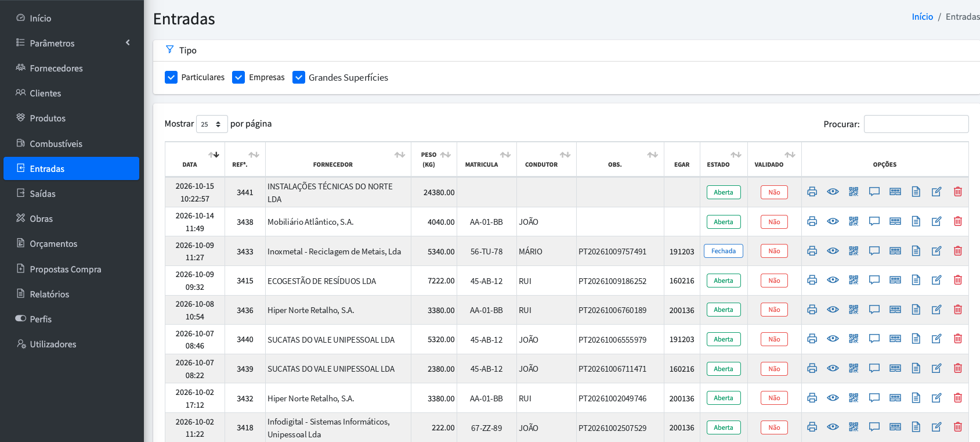Open Propostas Compra in the sidebar

(71, 269)
